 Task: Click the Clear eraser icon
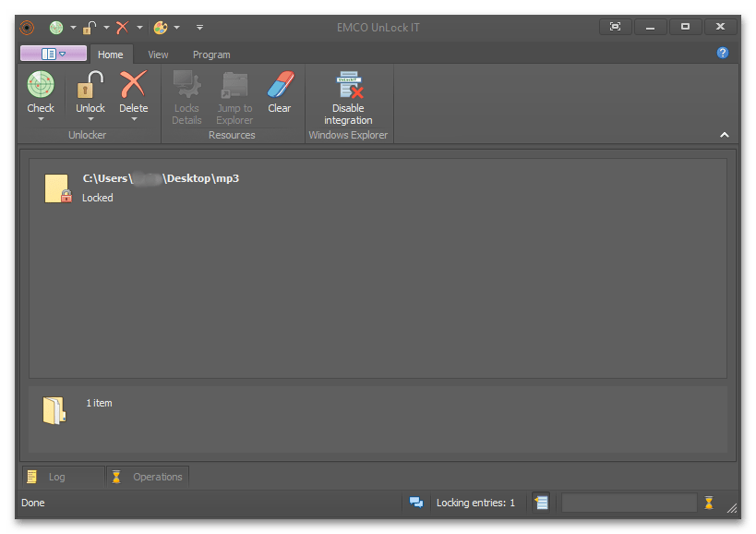tap(279, 85)
